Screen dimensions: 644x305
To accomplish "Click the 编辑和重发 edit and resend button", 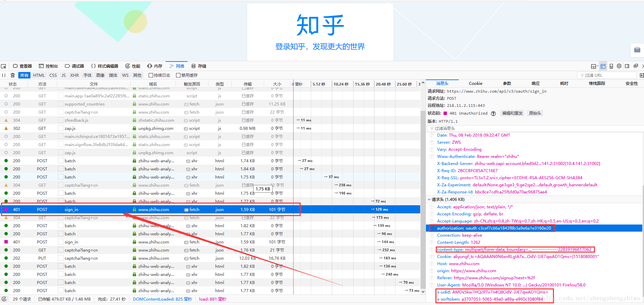I will (512, 113).
